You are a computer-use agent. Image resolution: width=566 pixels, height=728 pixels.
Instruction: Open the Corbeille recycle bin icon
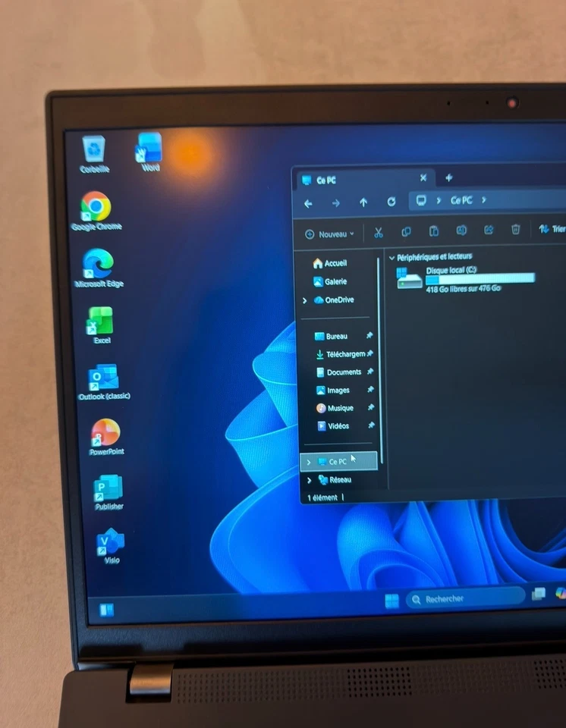tap(94, 155)
